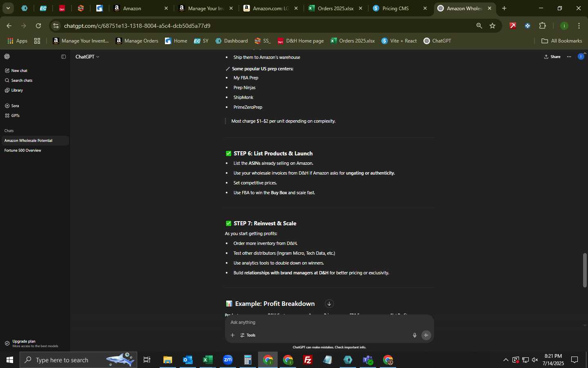The image size is (588, 368).
Task: Open Excel from the taskbar
Action: (208, 360)
